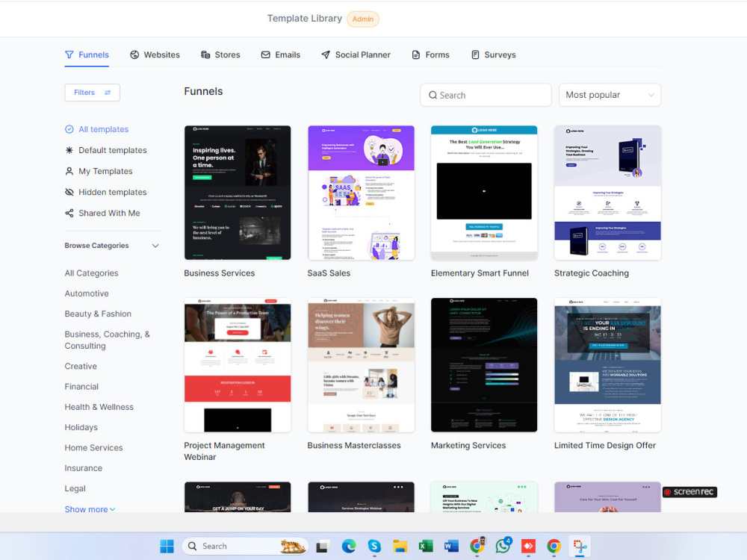This screenshot has width=747, height=560.
Task: Open the Forms tab
Action: (431, 55)
